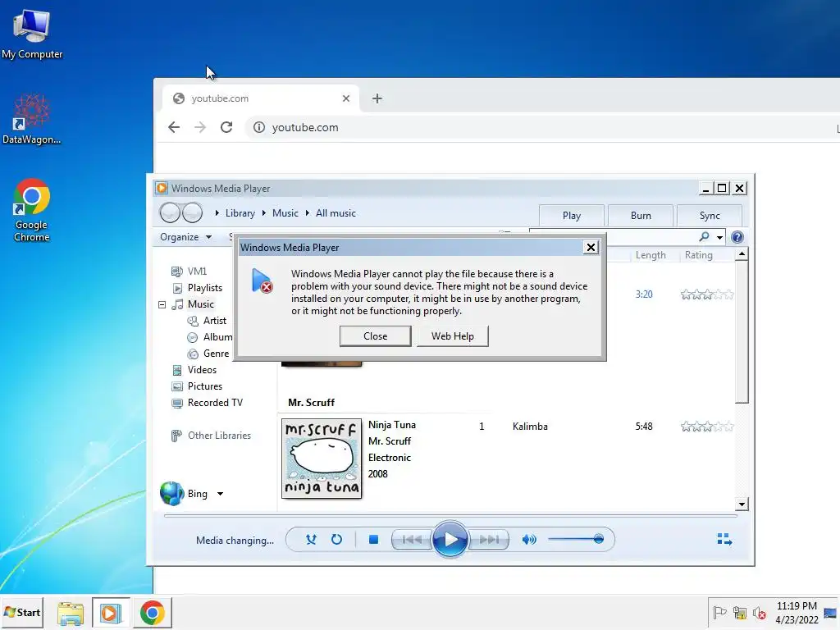Click the library scrollbar down arrow

(742, 504)
